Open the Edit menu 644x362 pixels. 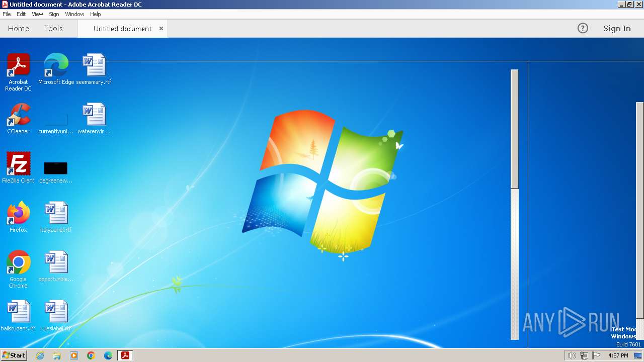(x=21, y=14)
